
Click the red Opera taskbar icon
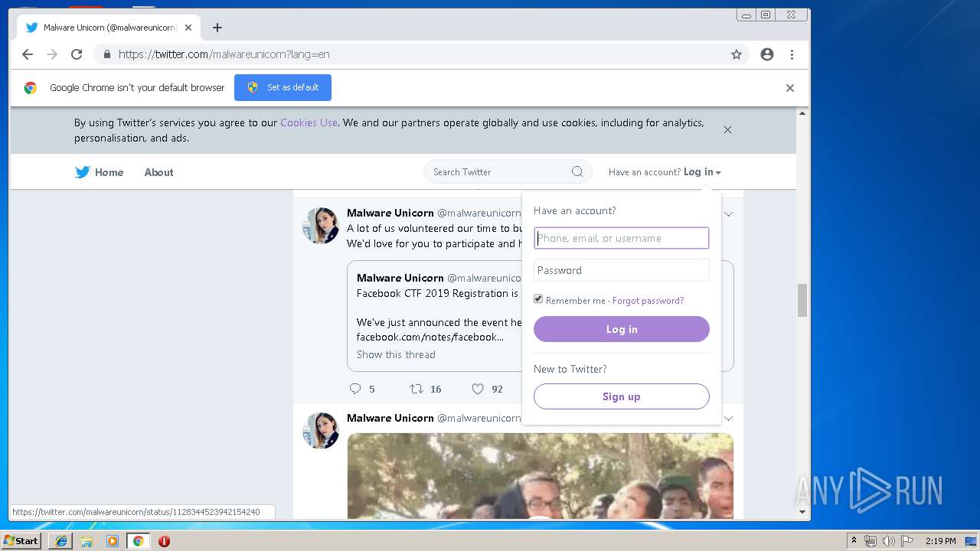pos(164,541)
